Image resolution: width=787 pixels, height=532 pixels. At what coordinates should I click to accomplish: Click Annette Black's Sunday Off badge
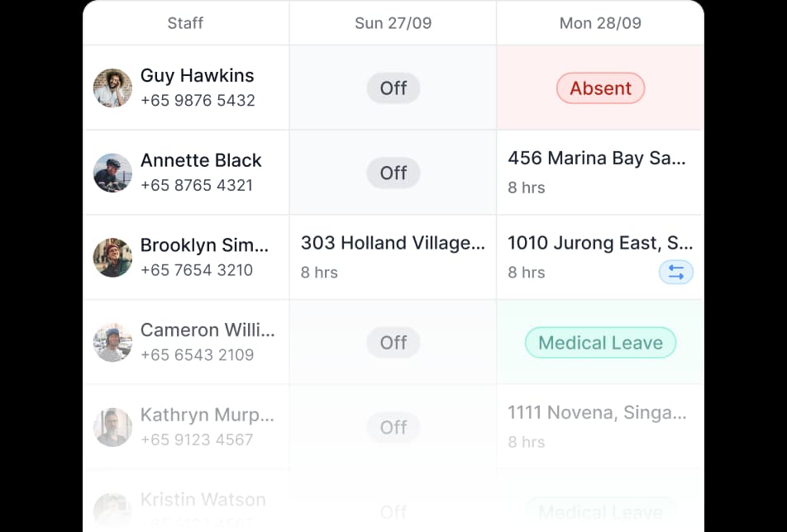pyautogui.click(x=393, y=173)
